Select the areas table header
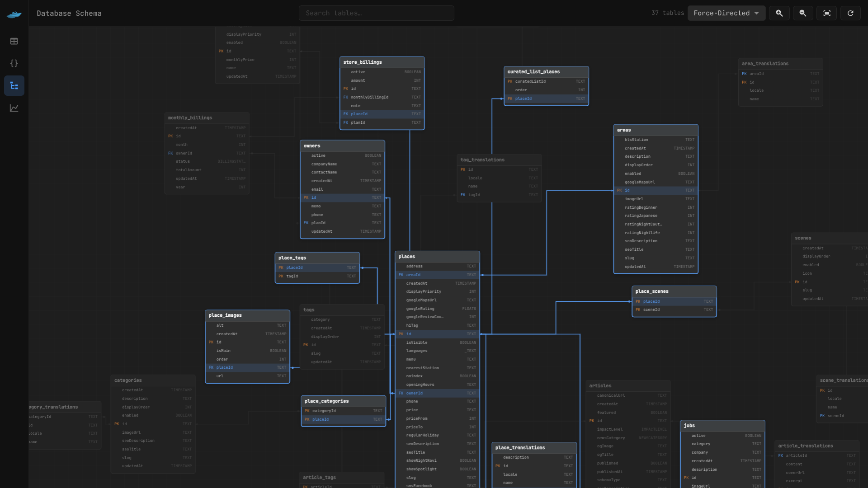This screenshot has height=488, width=868. tap(656, 130)
